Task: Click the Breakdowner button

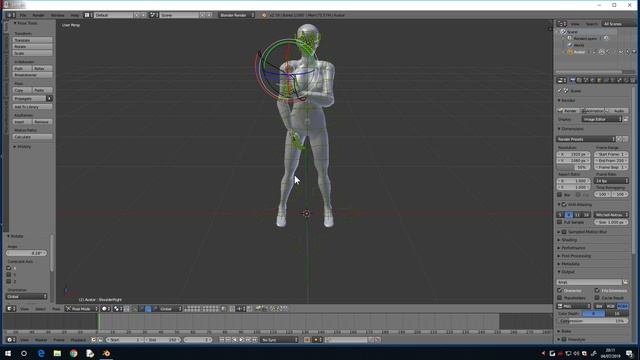Action: (x=32, y=75)
